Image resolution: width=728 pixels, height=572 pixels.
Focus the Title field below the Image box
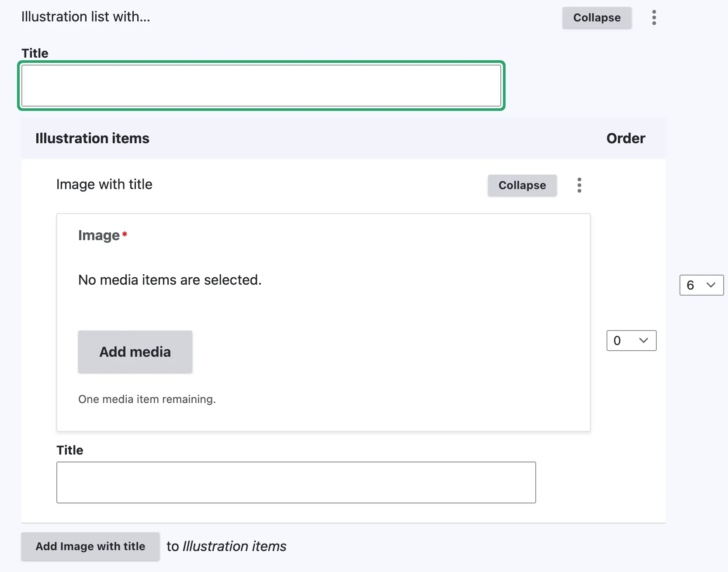(296, 482)
